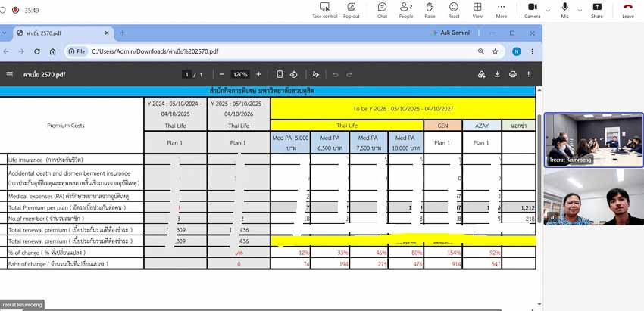Open the View layout menu

(x=477, y=7)
